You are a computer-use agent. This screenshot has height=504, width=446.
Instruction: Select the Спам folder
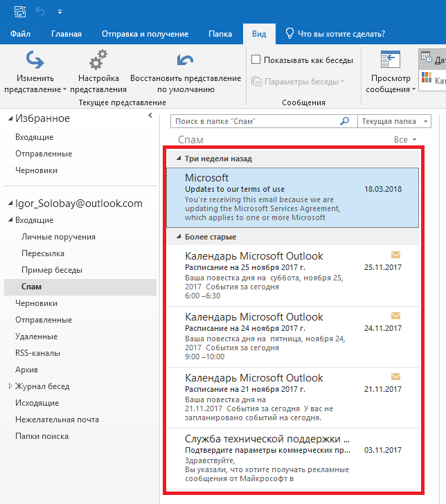coord(80,287)
